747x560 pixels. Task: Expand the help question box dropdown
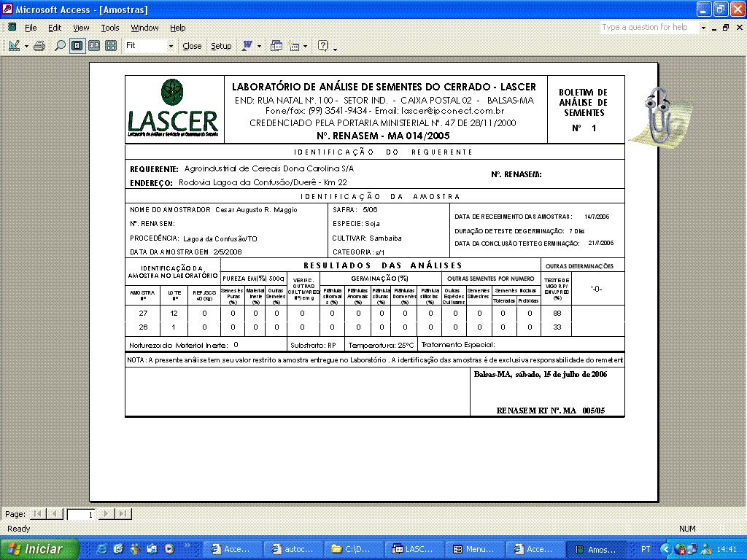tap(703, 28)
